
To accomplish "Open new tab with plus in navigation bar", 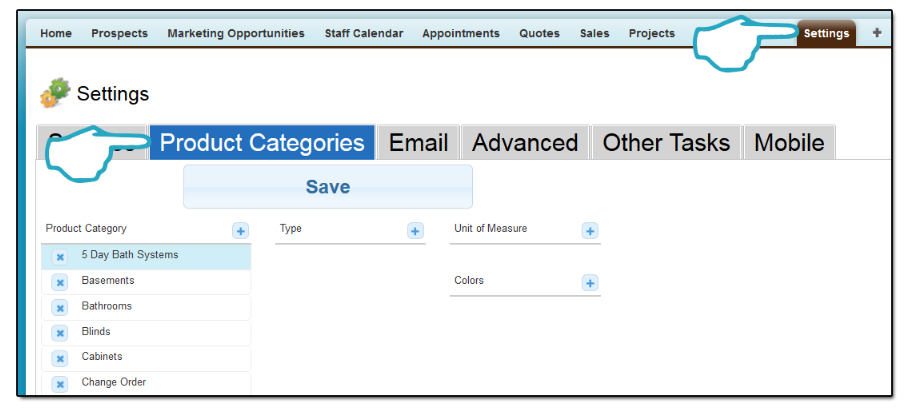I will pos(876,33).
